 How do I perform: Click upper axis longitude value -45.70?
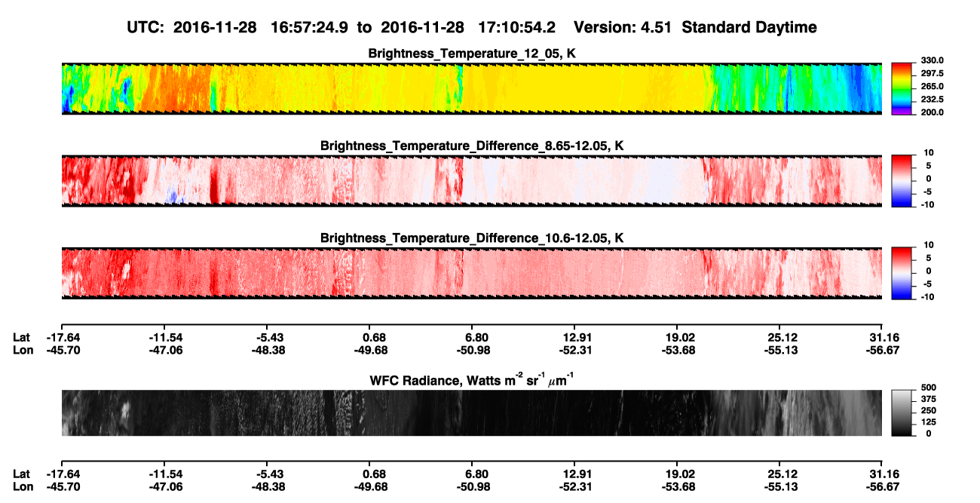point(62,349)
